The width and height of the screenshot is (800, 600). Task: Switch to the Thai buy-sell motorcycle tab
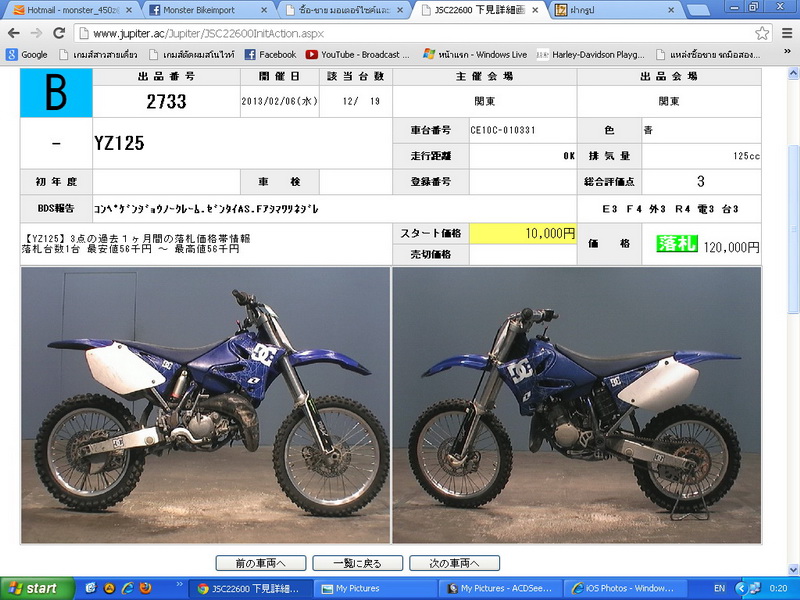(343, 10)
